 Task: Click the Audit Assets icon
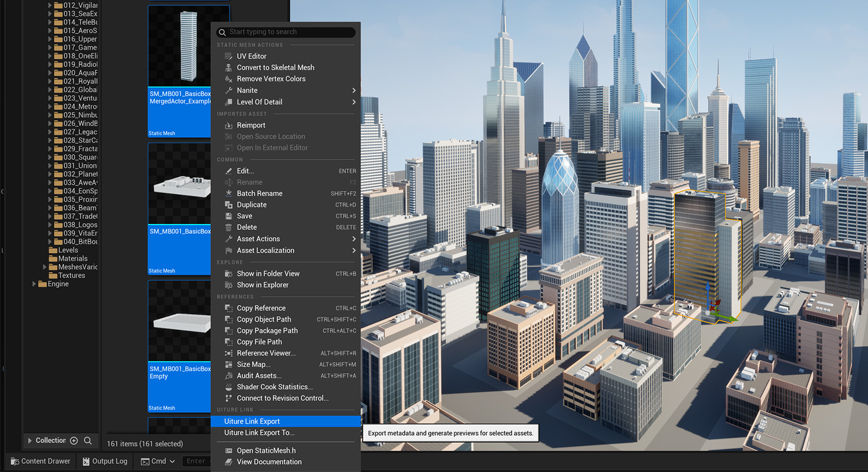(x=228, y=376)
